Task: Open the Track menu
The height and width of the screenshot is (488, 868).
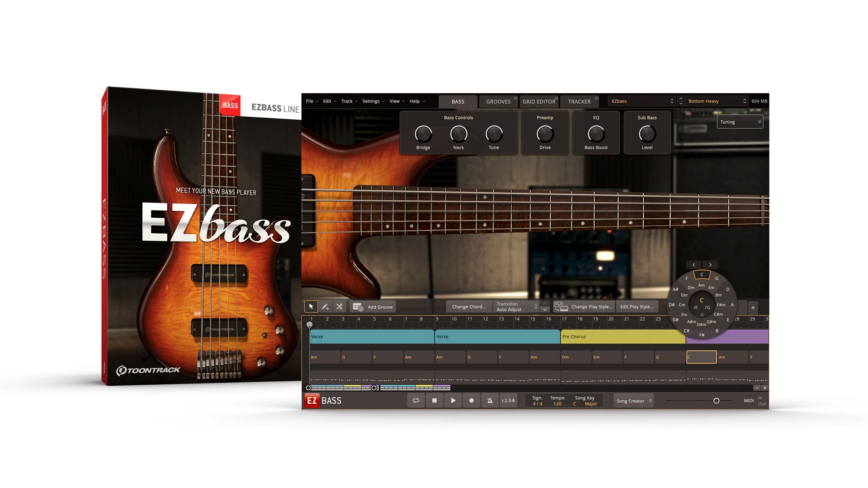Action: pos(347,101)
